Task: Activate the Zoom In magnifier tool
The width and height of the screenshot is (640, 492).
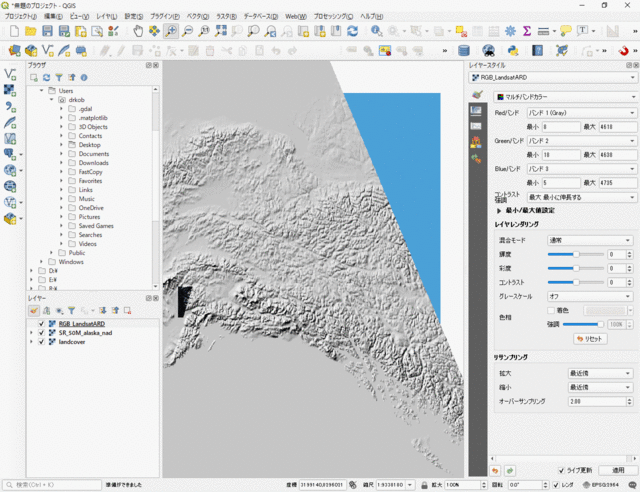Action: pos(171,31)
